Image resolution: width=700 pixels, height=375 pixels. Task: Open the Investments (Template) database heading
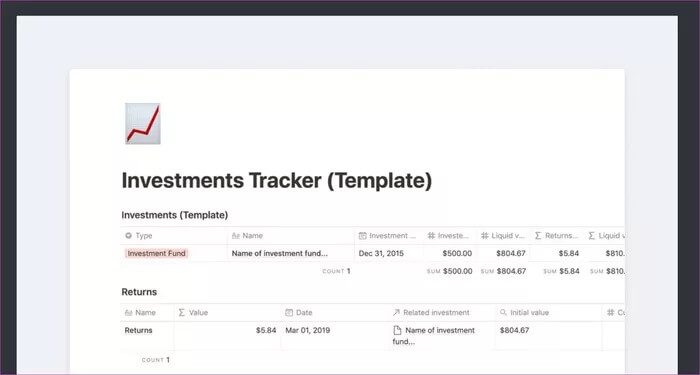point(175,215)
